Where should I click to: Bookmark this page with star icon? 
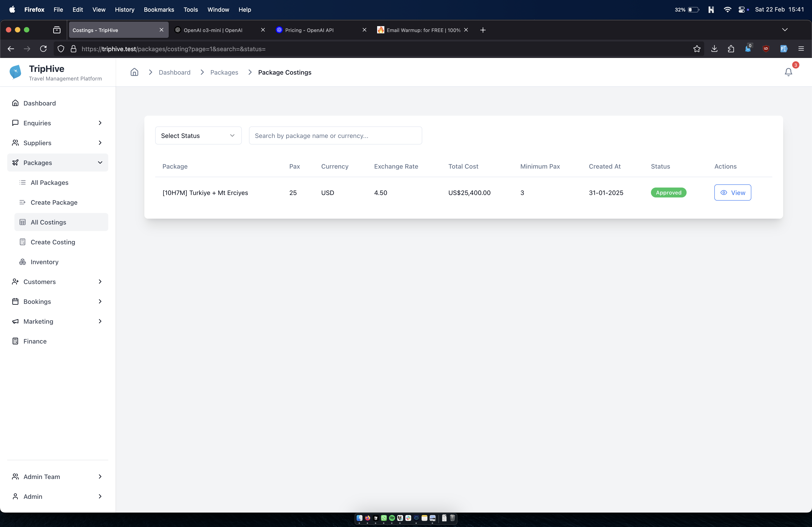pyautogui.click(x=697, y=49)
